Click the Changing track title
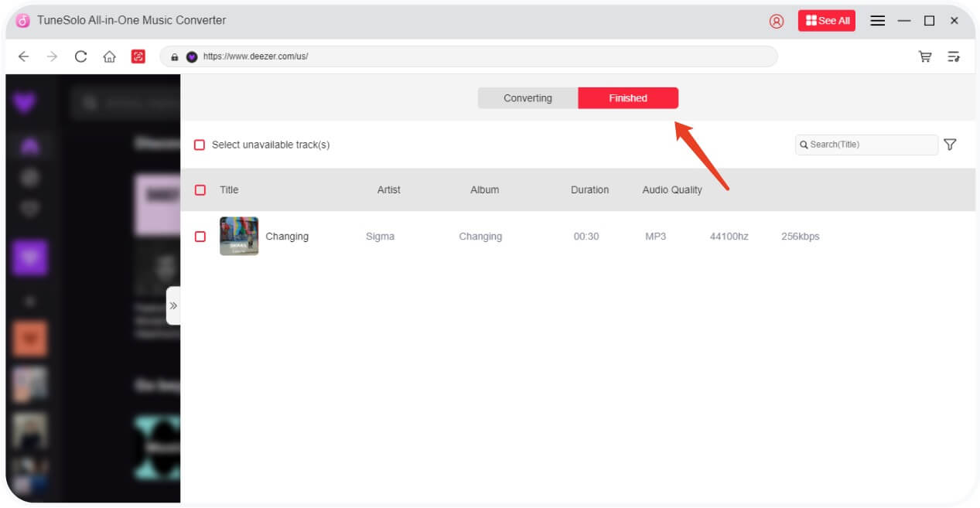This screenshot has width=980, height=508. (x=287, y=237)
